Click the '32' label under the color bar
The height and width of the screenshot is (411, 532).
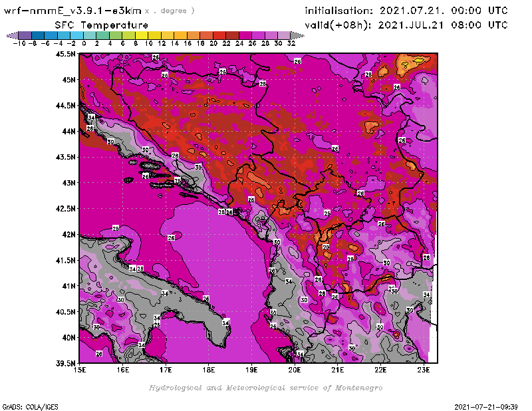pos(291,43)
